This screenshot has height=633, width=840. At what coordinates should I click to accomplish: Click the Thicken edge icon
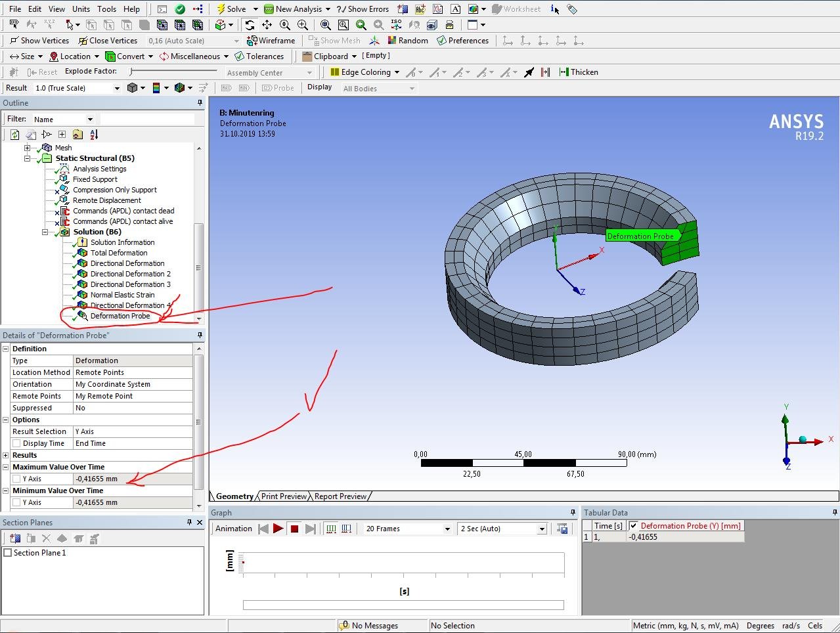579,72
